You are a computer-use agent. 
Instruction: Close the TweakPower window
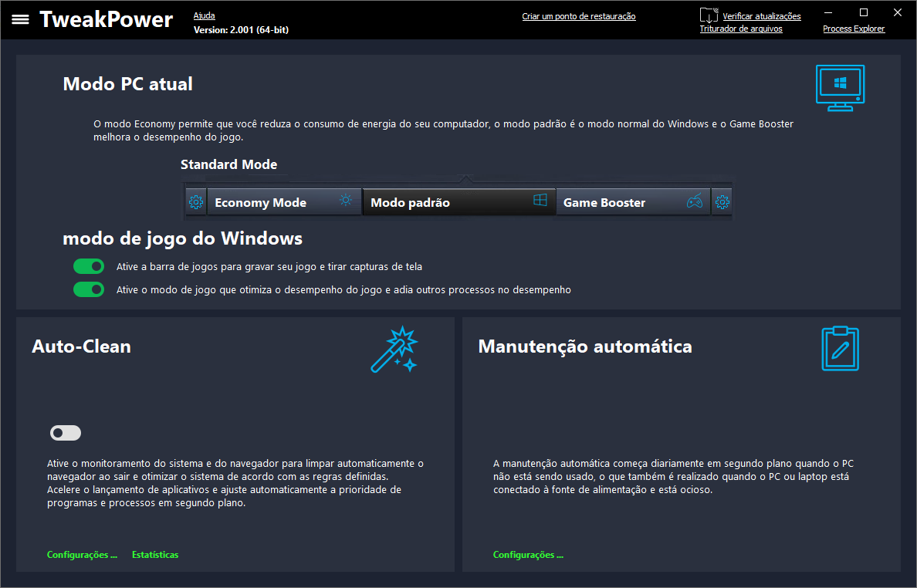[x=898, y=12]
